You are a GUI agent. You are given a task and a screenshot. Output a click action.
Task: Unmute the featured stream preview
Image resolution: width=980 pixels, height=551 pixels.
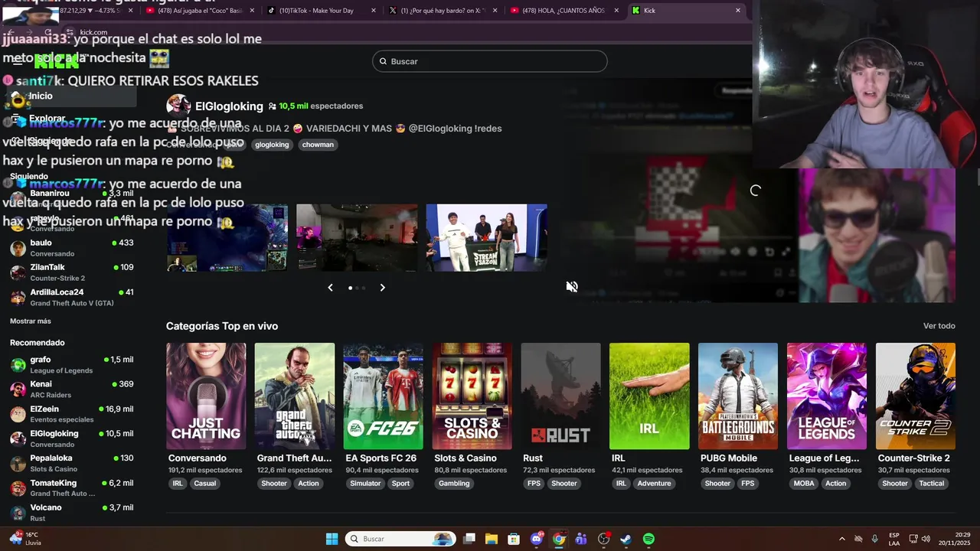(572, 287)
